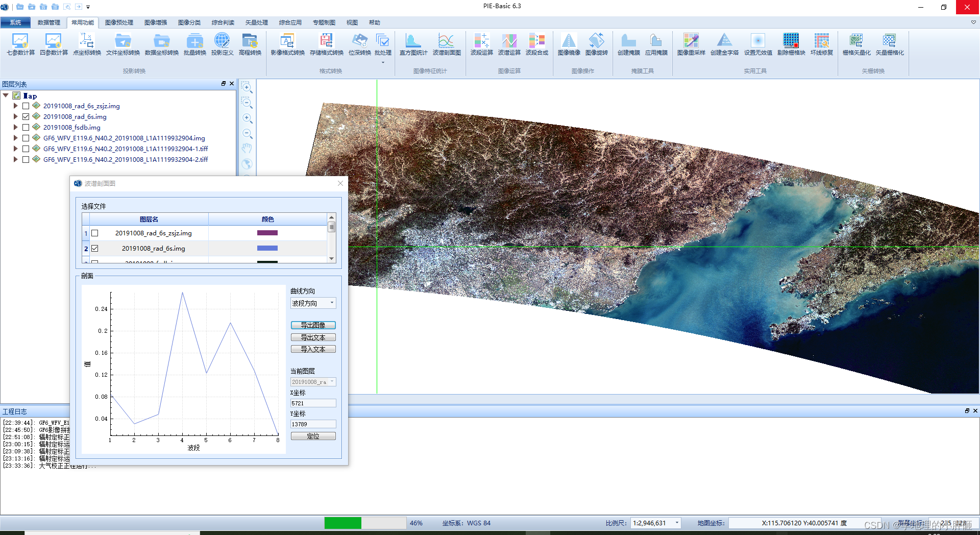
Task: Open 波段运算 tool
Action: 482,44
